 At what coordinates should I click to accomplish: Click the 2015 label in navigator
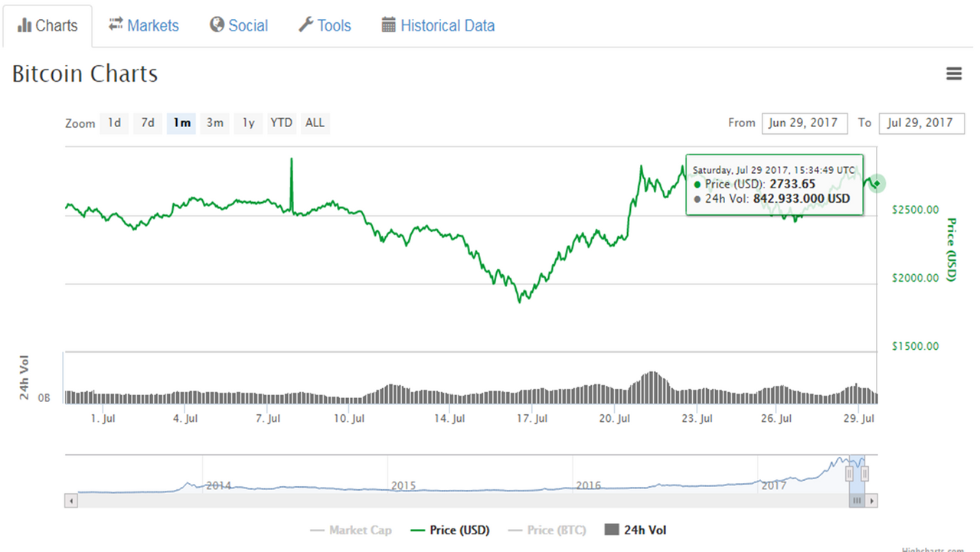(403, 485)
